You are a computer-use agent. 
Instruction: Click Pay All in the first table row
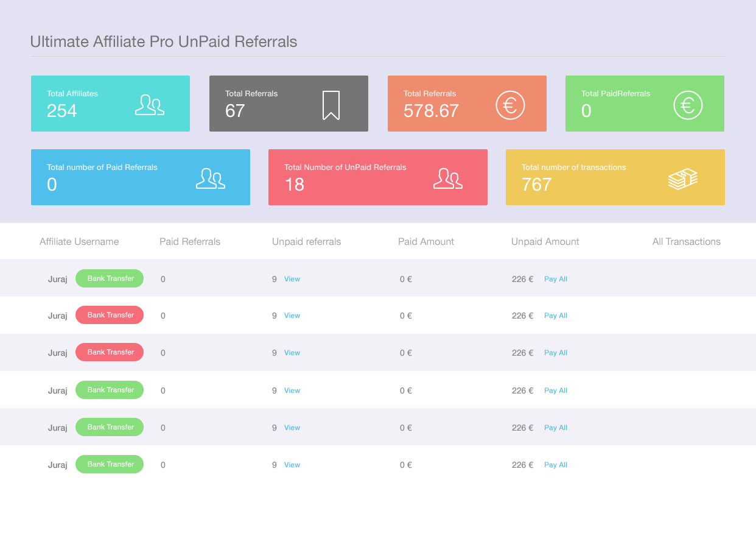pyautogui.click(x=556, y=279)
